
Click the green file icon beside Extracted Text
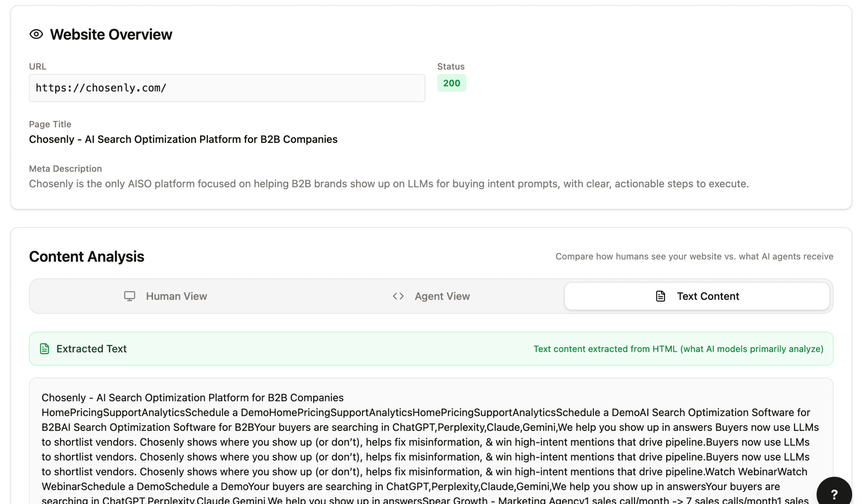[45, 349]
